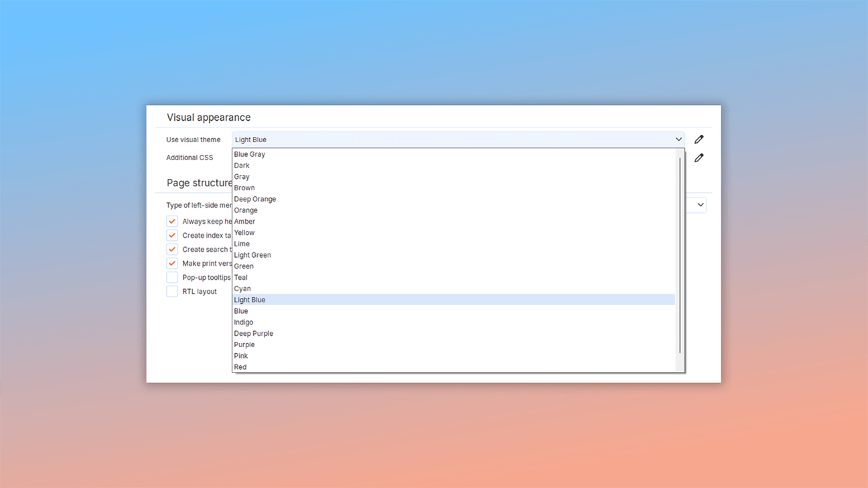Click the pencil icon next to Additional CSS
The image size is (868, 488).
[698, 158]
